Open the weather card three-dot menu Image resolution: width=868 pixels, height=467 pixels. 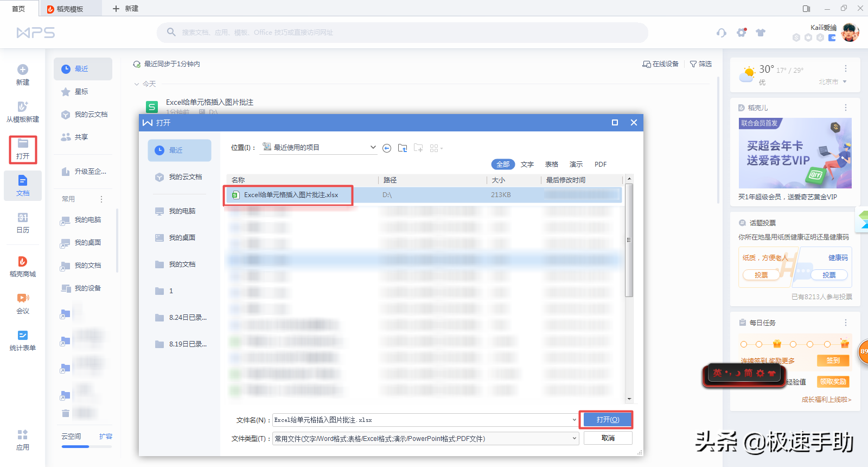(846, 68)
